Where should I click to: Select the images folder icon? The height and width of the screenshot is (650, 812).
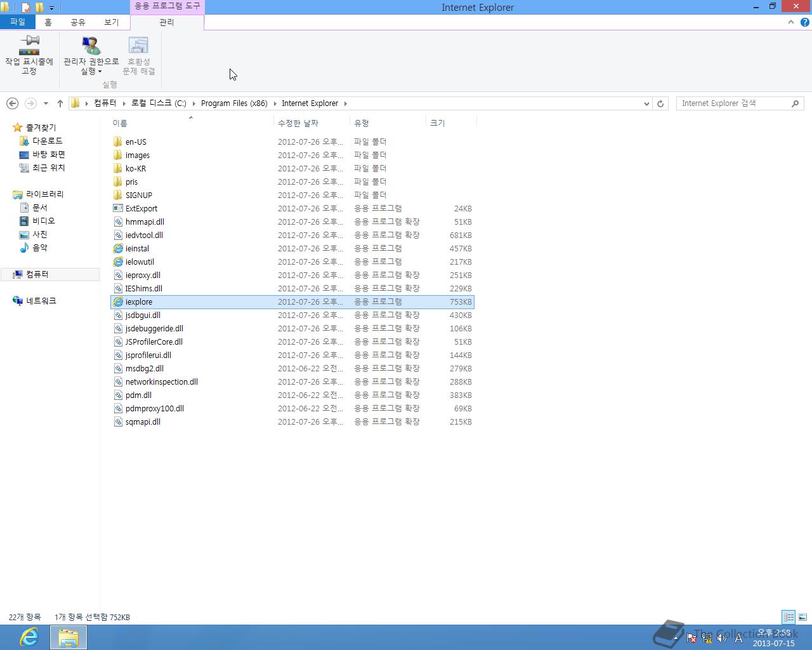(x=118, y=155)
